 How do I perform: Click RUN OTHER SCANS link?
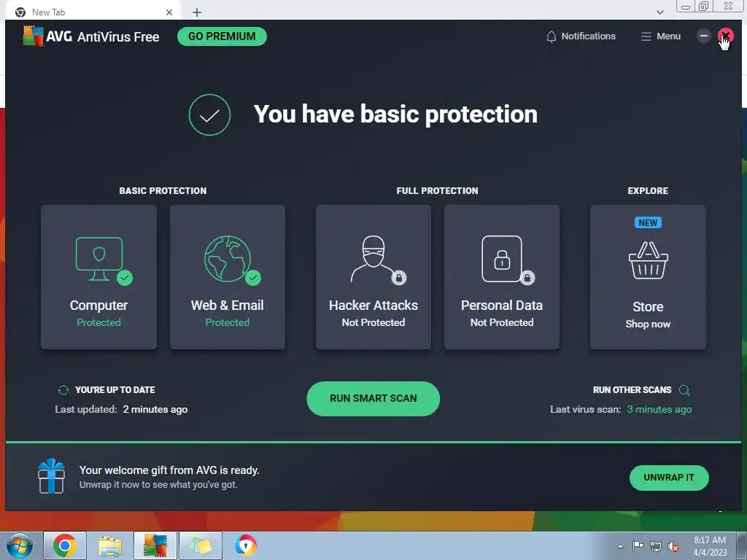coord(632,390)
